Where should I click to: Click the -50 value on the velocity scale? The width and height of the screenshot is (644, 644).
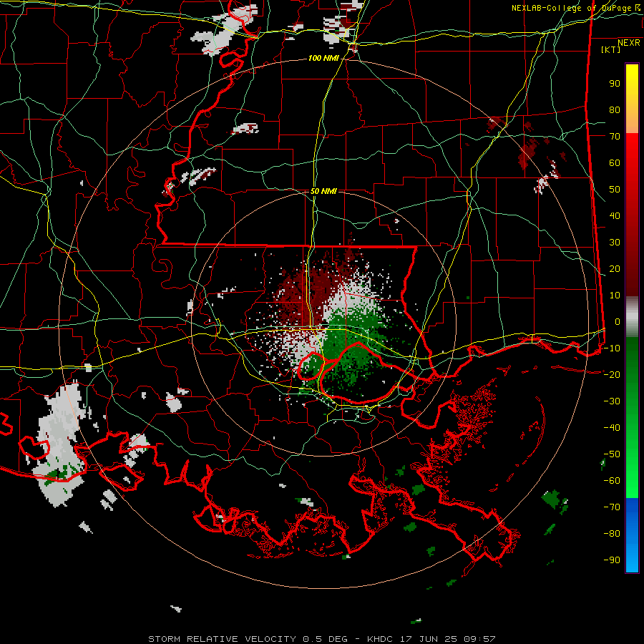[612, 454]
